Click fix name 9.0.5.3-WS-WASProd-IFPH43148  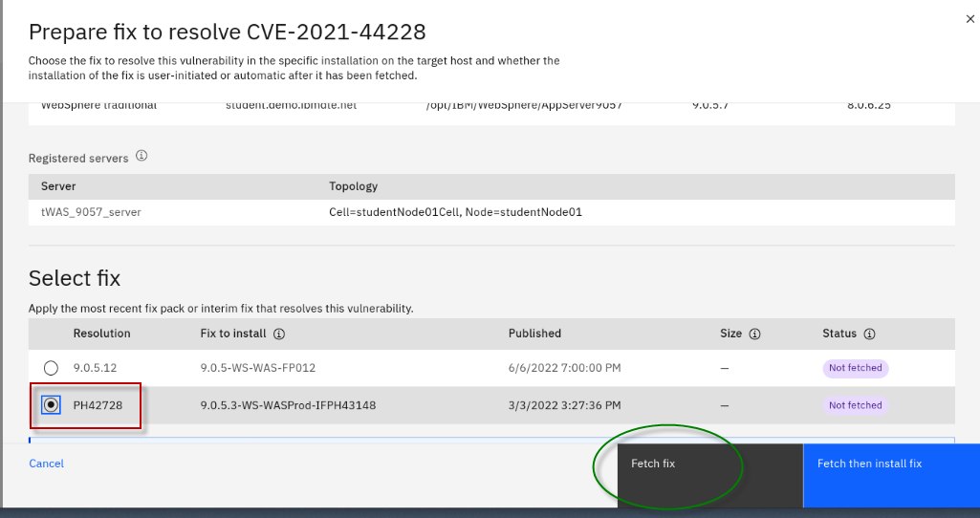tap(288, 405)
